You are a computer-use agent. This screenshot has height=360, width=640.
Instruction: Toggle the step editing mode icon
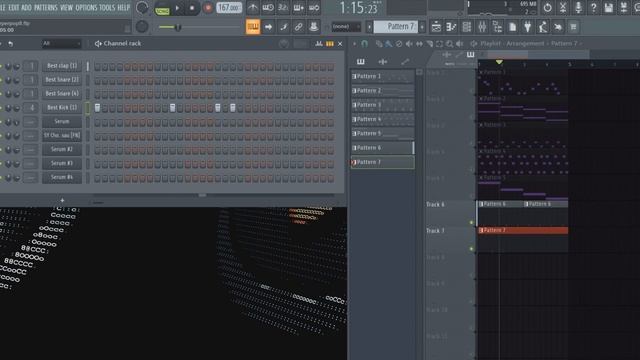[283, 27]
